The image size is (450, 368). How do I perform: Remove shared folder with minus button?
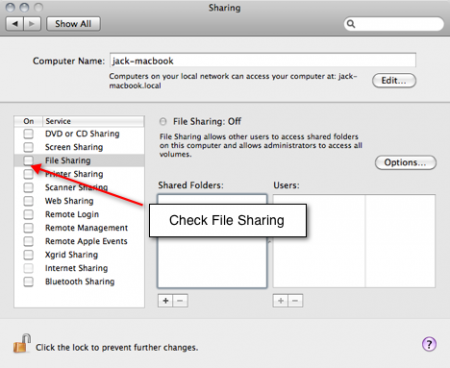point(180,301)
